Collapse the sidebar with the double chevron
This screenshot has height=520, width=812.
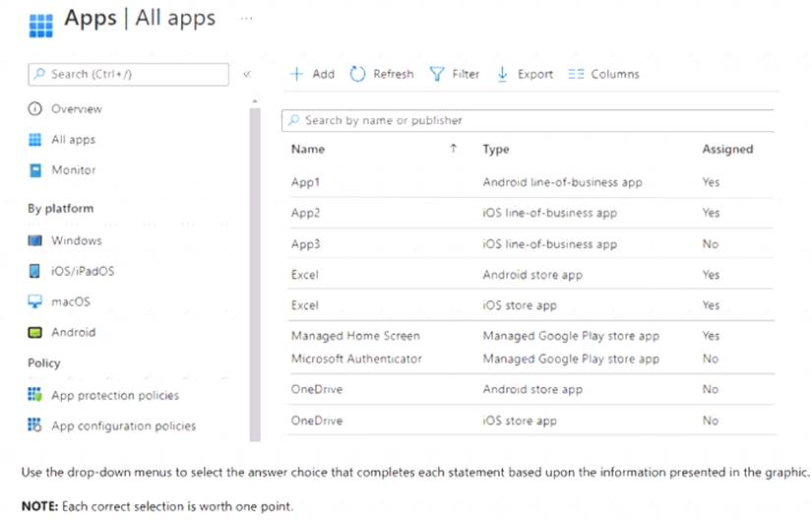(247, 74)
